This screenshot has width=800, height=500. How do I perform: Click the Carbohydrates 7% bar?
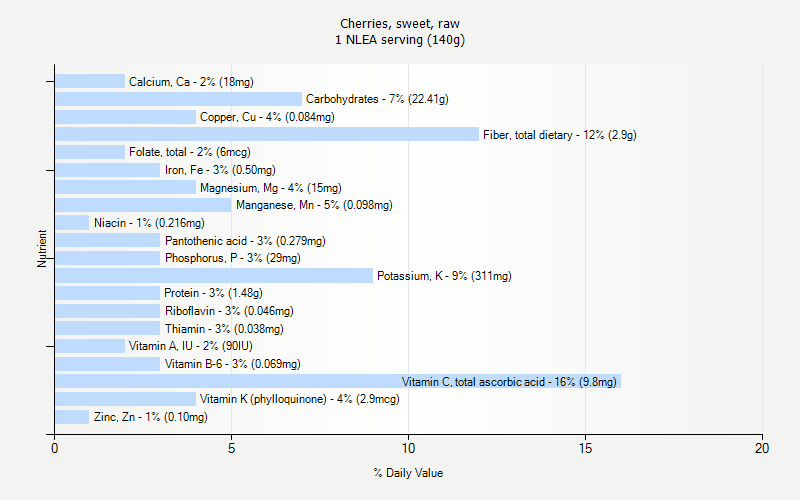178,99
